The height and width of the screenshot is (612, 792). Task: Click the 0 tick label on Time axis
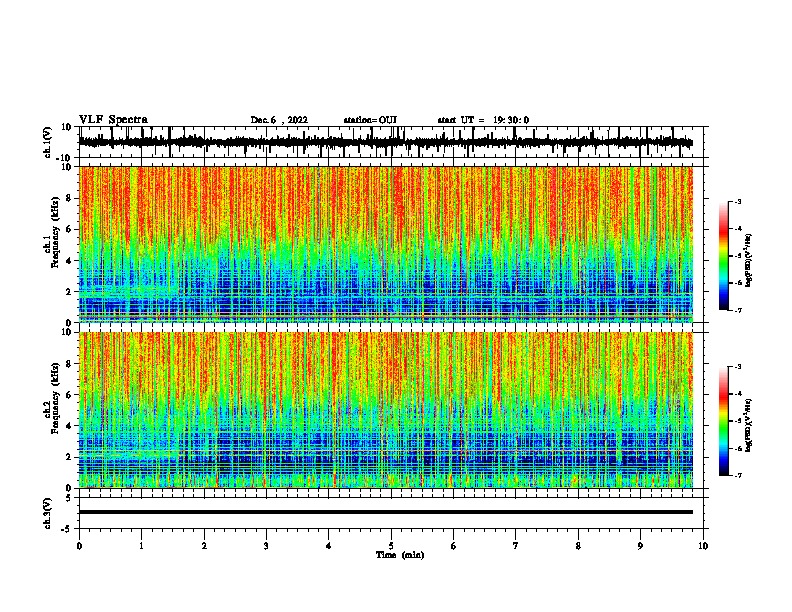79,546
